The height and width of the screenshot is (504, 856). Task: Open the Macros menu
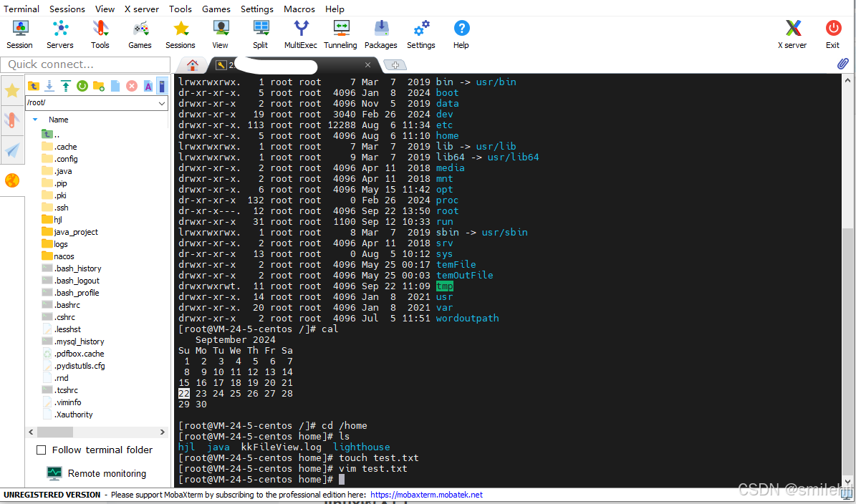point(299,9)
